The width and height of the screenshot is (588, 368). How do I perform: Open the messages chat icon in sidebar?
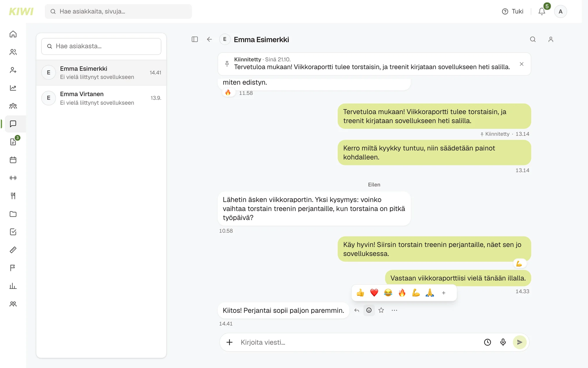[13, 124]
